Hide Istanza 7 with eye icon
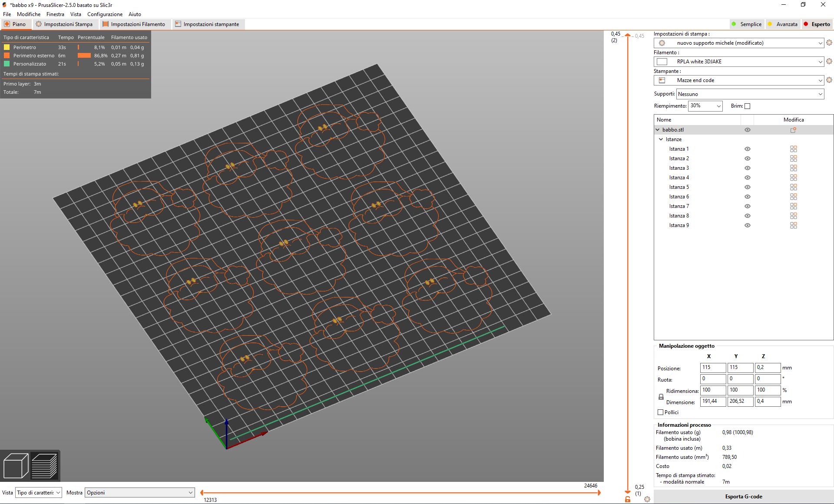Screen dimensions: 834x504 (x=747, y=206)
